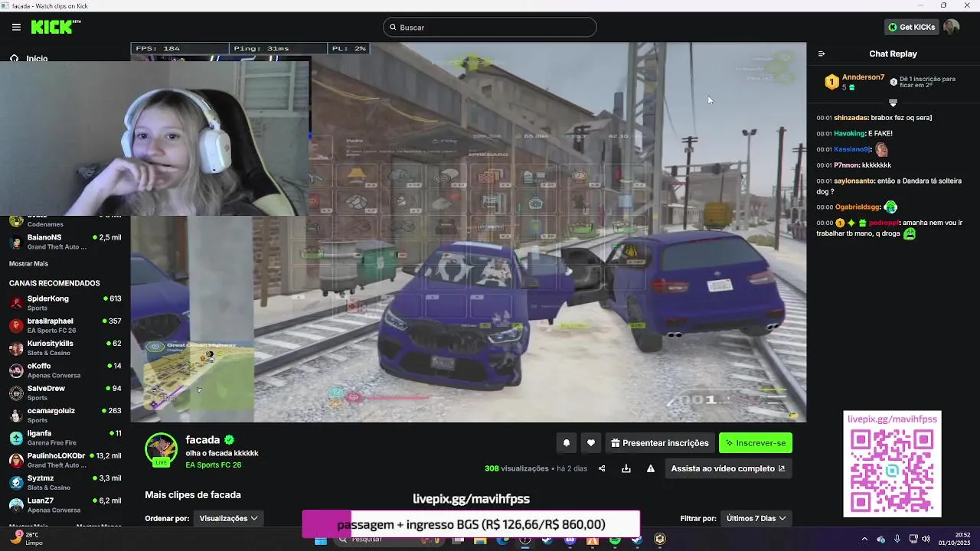The image size is (980, 551).
Task: Collapse the Chat Replay panel icon
Action: pos(822,54)
